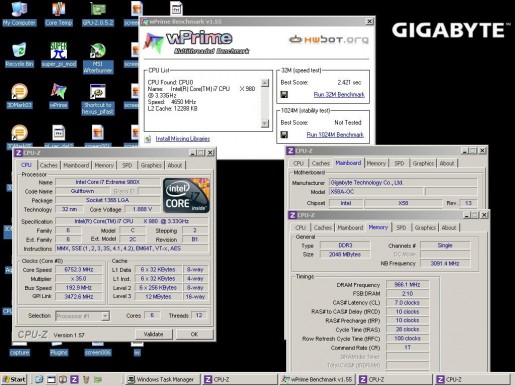Open Processor #1 selection dropdown
The width and height of the screenshot is (515, 386).
105,316
